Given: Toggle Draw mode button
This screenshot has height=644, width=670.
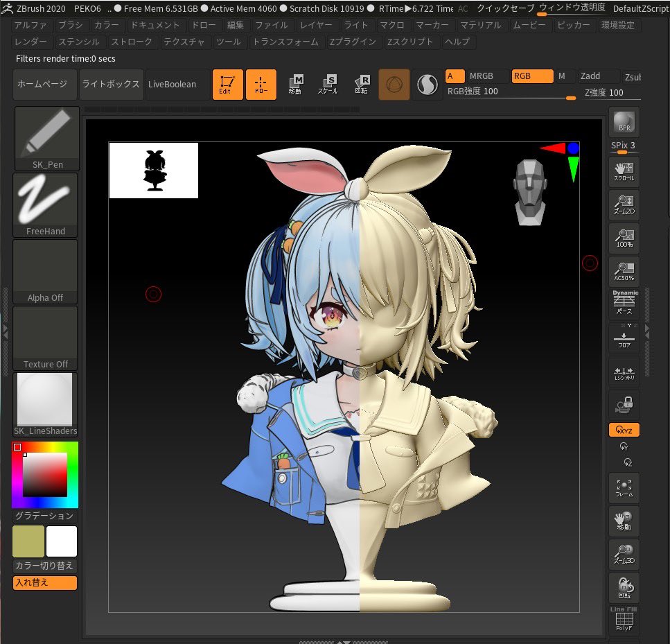Looking at the screenshot, I should point(261,85).
